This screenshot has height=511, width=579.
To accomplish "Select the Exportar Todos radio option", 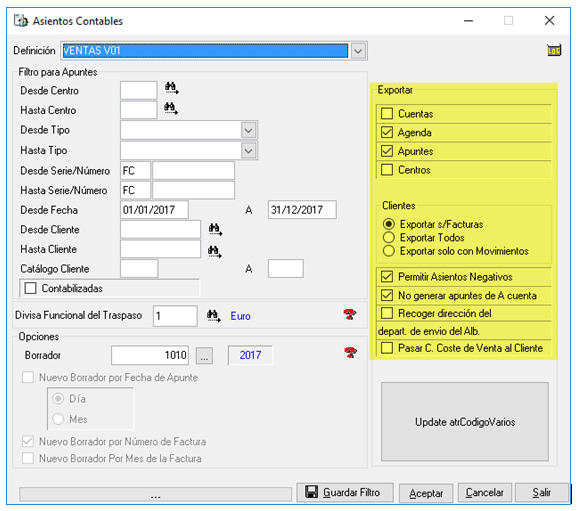I will 388,237.
